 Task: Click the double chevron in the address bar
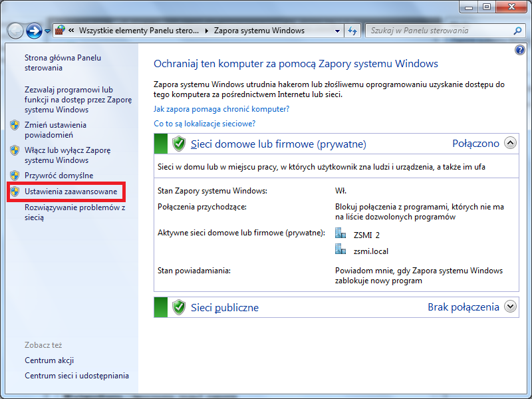(71, 31)
